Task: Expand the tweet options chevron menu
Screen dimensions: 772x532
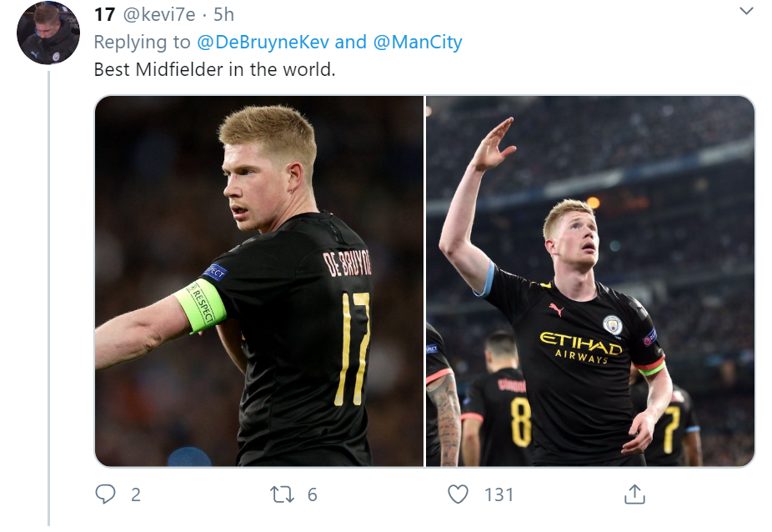Action: click(x=746, y=12)
